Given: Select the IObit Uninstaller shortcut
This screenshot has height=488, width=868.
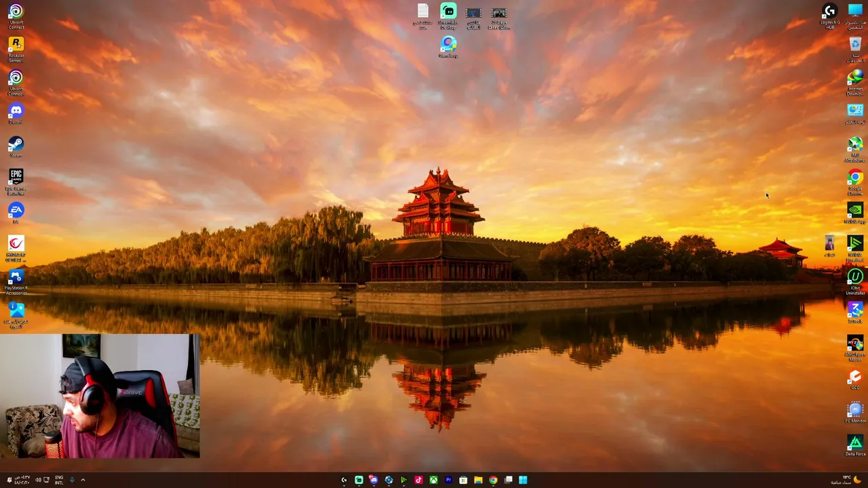Looking at the screenshot, I should click(x=855, y=282).
